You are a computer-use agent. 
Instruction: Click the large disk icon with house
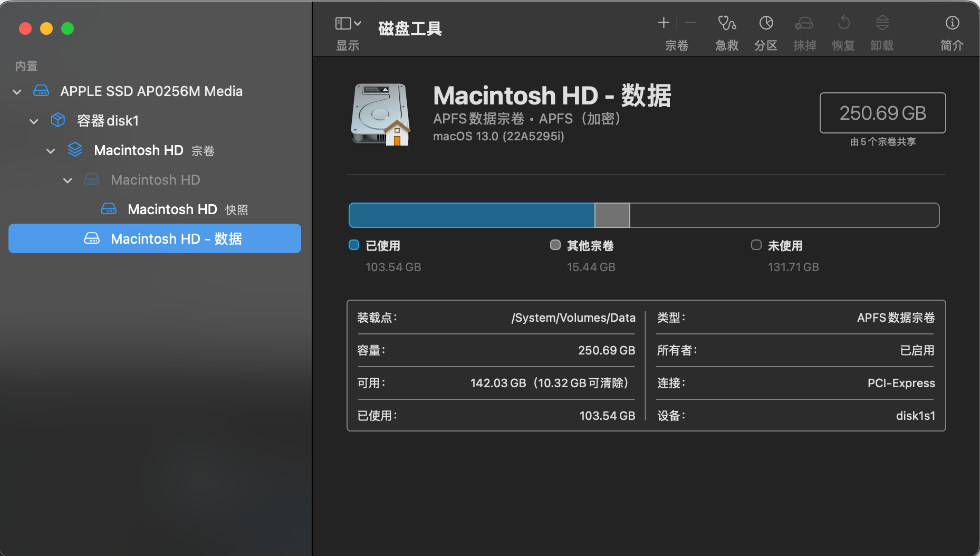tap(380, 114)
